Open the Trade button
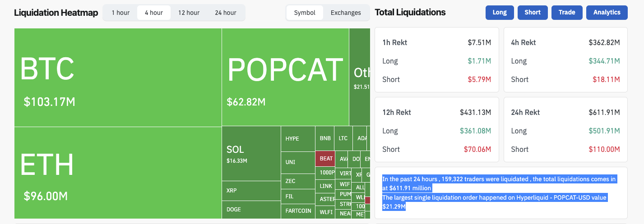 567,13
